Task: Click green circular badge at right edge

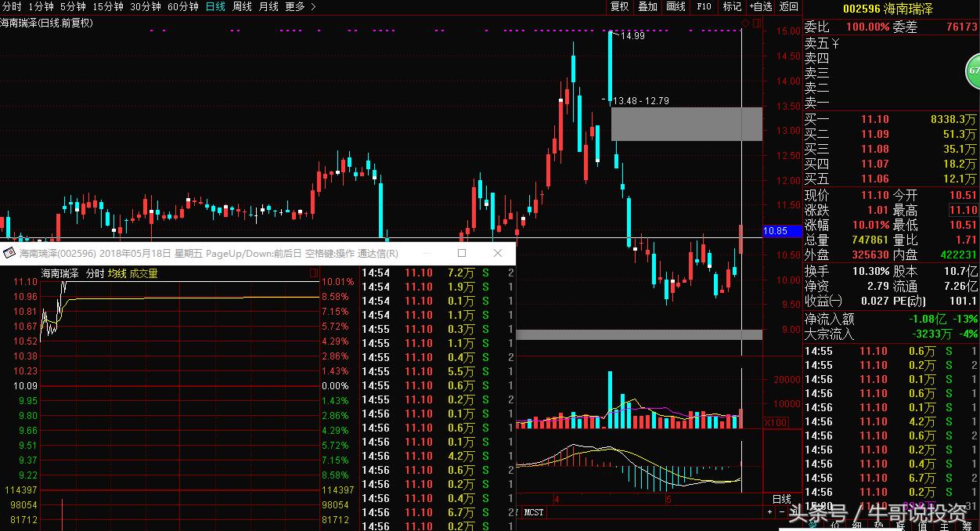Action: coord(975,70)
